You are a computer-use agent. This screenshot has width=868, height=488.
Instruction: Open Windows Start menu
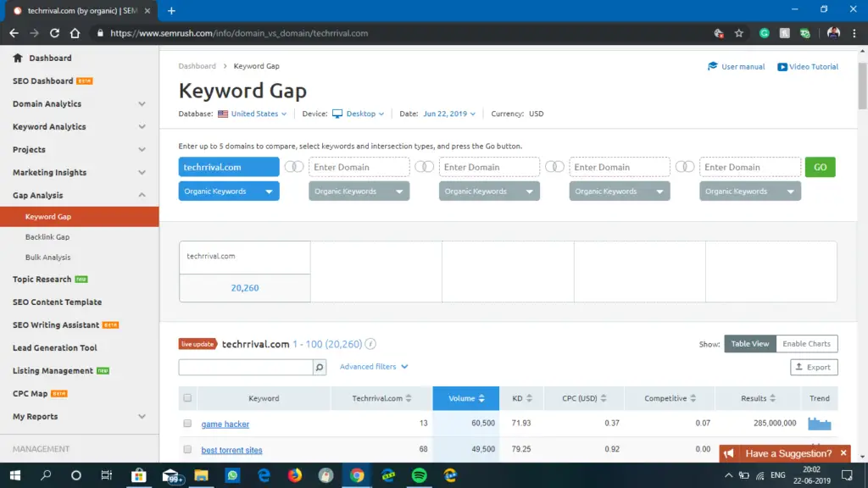click(x=15, y=475)
